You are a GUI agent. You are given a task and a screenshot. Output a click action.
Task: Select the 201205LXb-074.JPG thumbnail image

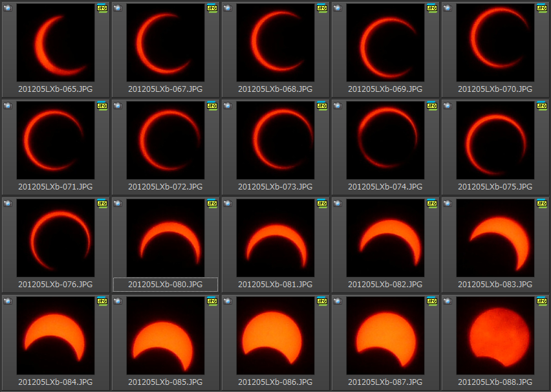tap(385, 140)
